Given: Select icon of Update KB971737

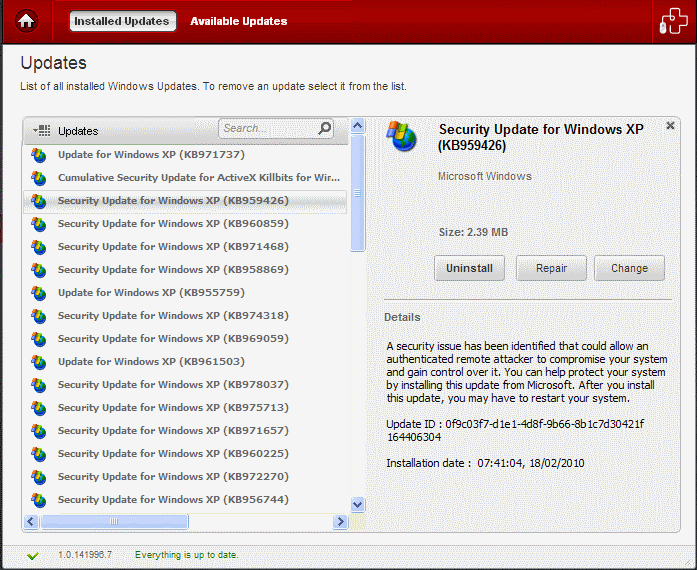Looking at the screenshot, I should [x=39, y=155].
